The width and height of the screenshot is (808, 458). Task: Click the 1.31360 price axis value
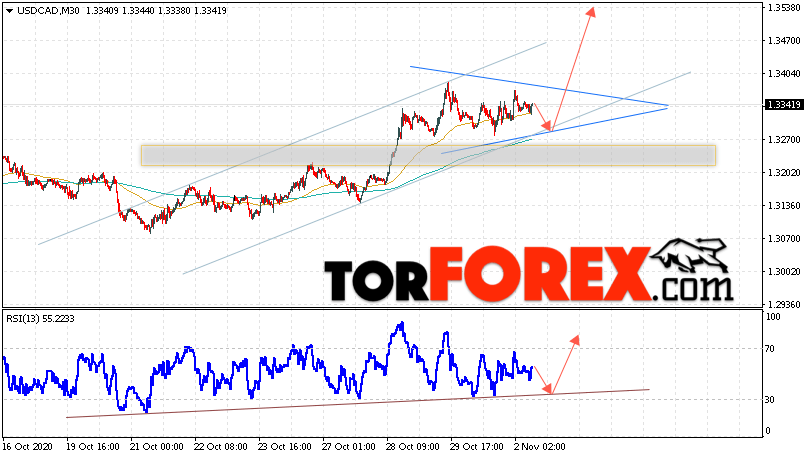[x=784, y=206]
